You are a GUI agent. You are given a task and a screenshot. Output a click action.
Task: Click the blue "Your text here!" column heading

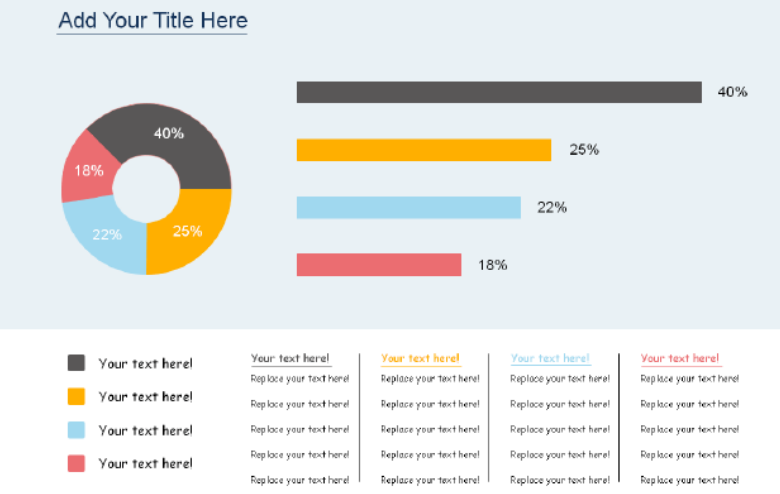550,358
